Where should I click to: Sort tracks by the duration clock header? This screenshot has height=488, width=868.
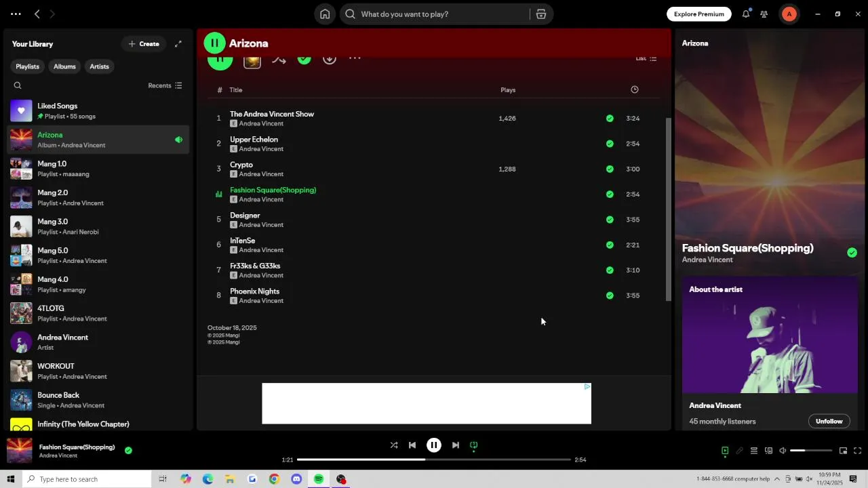point(635,89)
